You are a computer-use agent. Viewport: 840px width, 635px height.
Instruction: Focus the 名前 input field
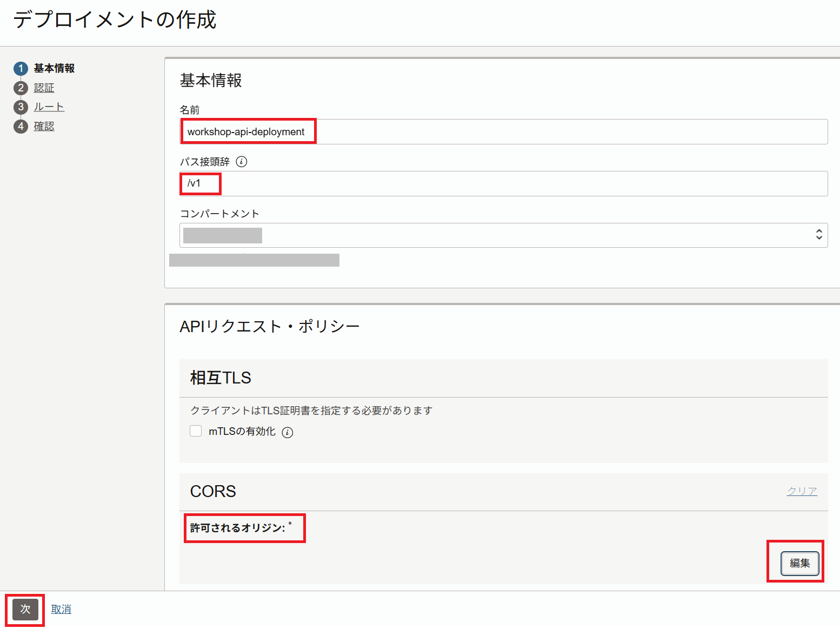503,132
